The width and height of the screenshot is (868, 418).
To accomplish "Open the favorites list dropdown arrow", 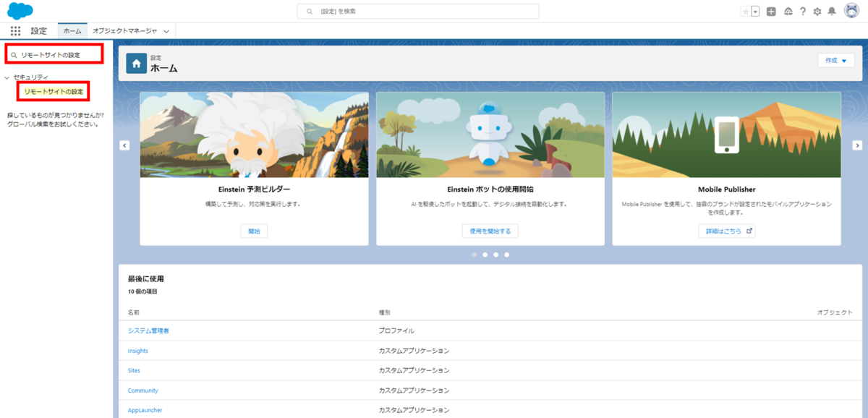I will click(x=755, y=12).
